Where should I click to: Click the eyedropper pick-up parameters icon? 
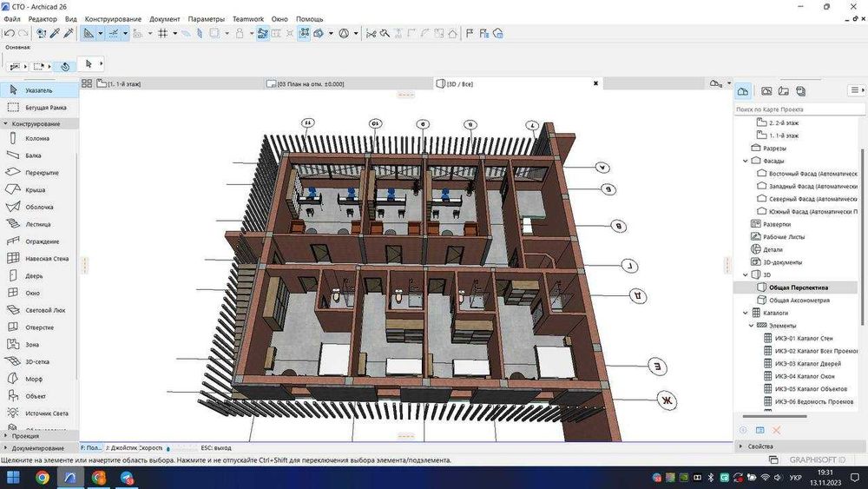pyautogui.click(x=55, y=33)
